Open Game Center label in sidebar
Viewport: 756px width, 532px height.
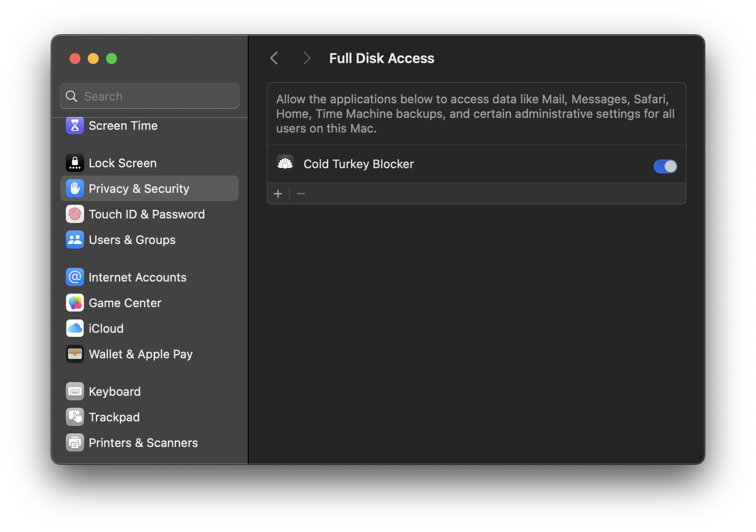125,303
